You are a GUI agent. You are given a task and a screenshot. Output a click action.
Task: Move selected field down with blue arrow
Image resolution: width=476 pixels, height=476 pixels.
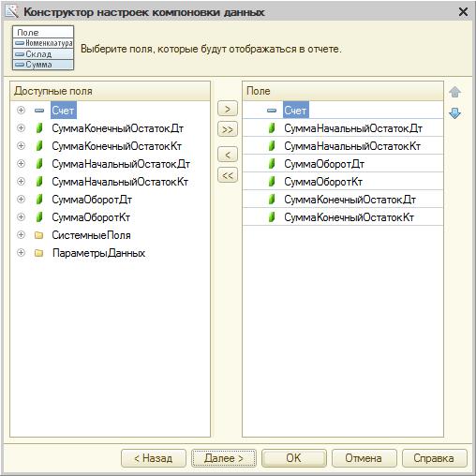click(454, 113)
